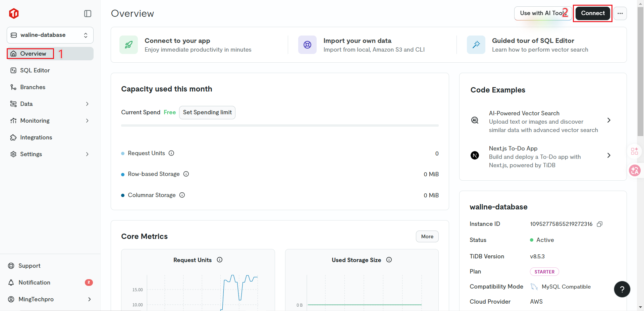Viewport: 644px width, 311px height.
Task: Expand the Settings menu chevron
Action: click(x=87, y=154)
